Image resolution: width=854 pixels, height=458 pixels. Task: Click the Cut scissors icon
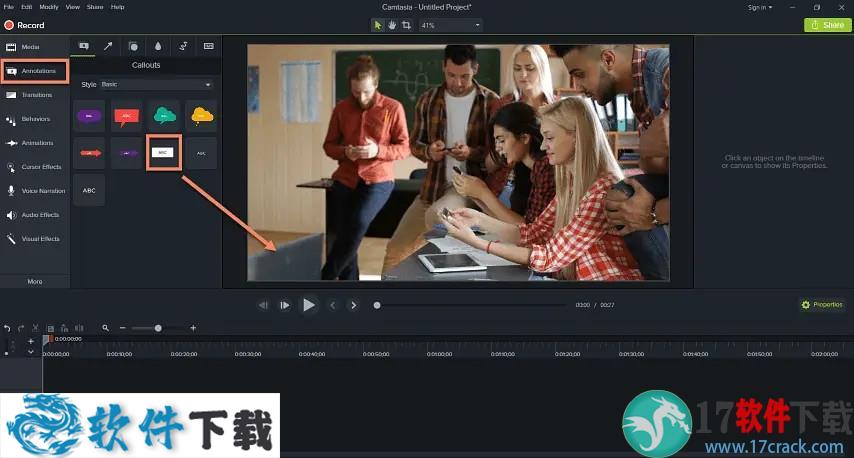[35, 328]
